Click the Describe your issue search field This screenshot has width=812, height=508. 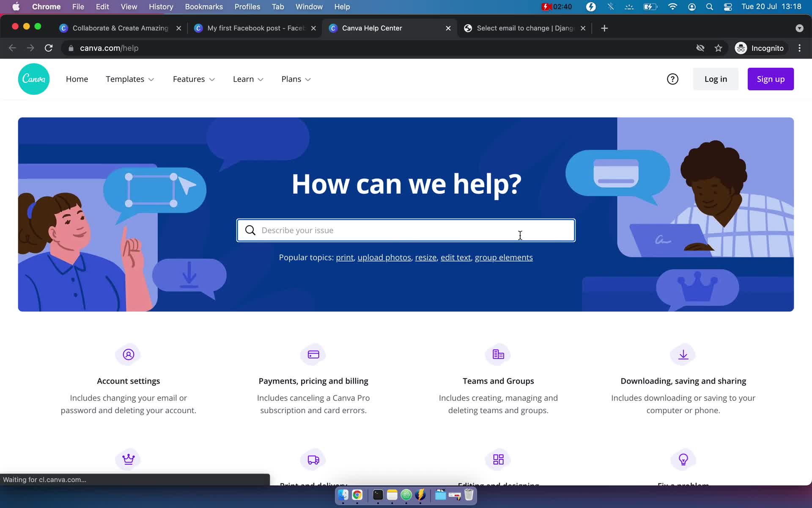point(406,230)
